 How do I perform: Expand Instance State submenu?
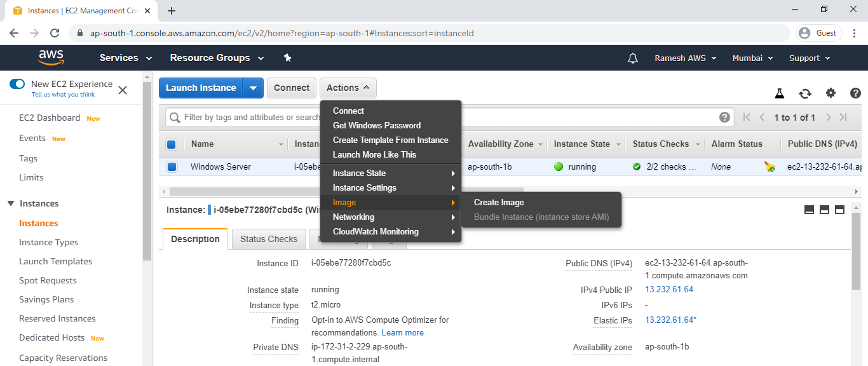tap(390, 173)
